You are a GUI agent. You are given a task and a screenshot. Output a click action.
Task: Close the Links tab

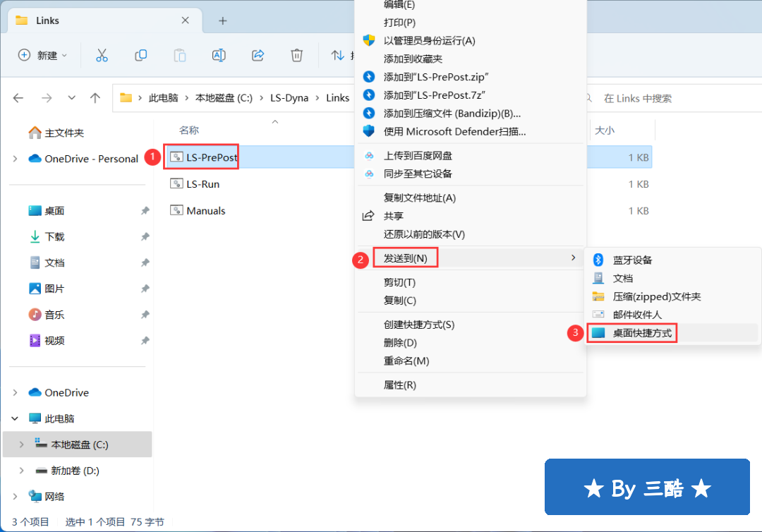[x=185, y=20]
